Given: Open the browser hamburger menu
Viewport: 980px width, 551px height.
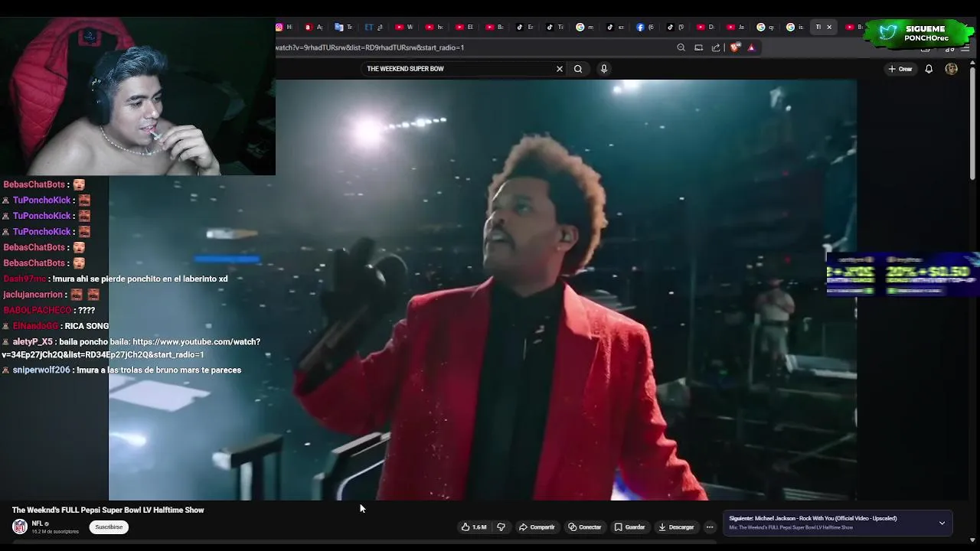Looking at the screenshot, I should [965, 47].
